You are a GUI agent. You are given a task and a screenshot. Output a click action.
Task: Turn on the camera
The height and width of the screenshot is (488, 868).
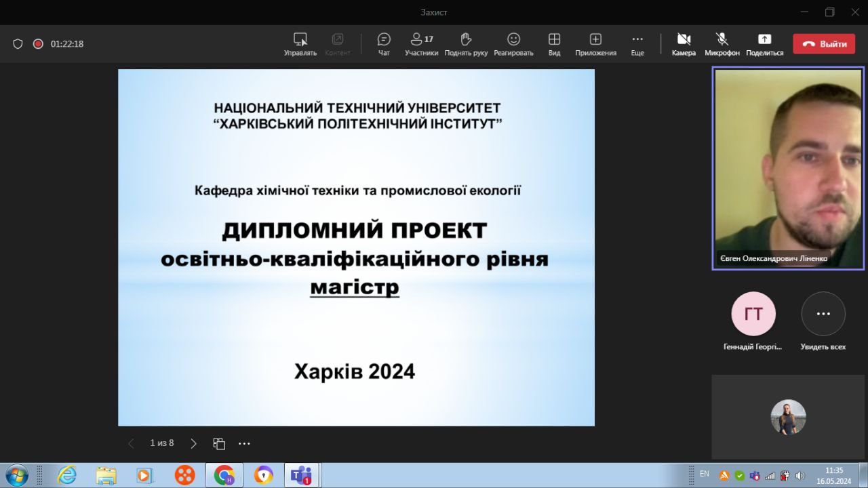pos(684,44)
